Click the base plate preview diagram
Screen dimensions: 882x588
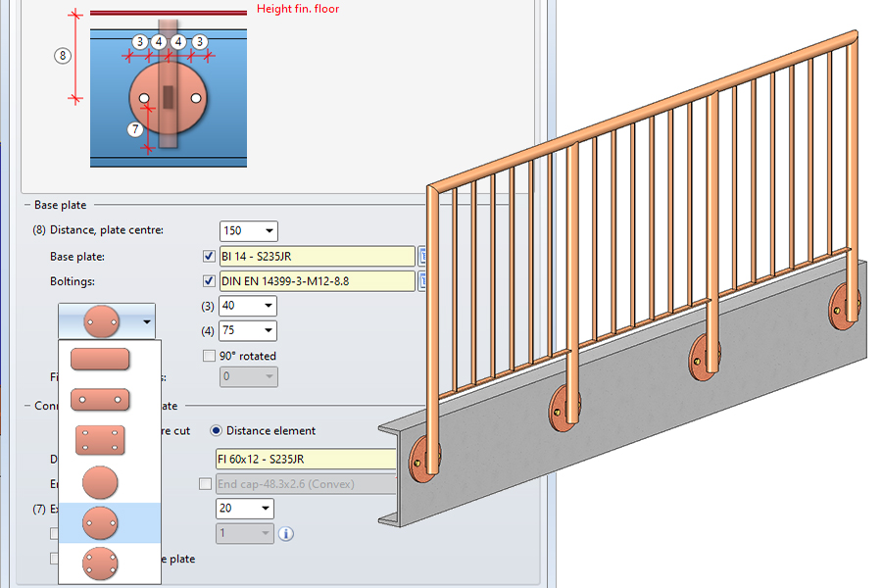168,98
